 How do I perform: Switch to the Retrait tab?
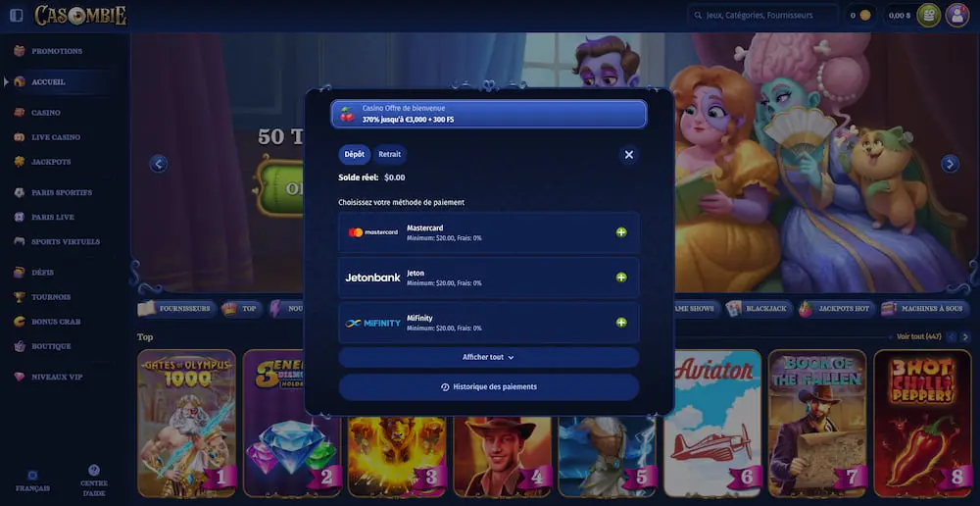point(389,154)
